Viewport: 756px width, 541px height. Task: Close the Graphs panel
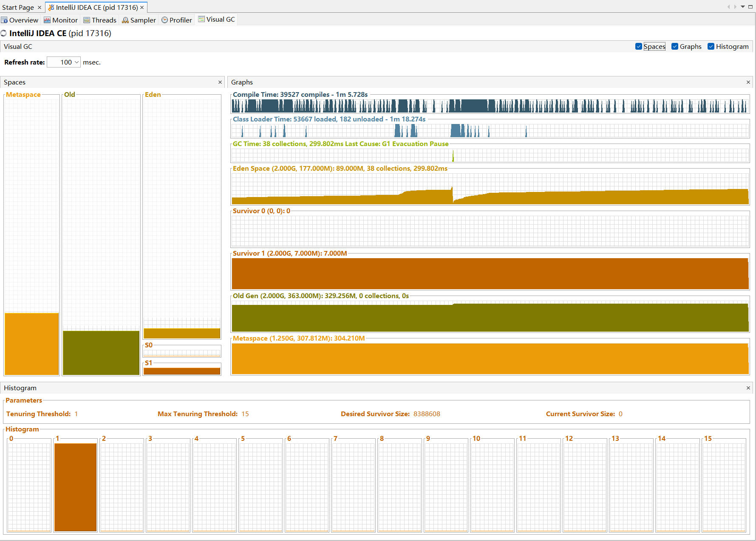[748, 82]
